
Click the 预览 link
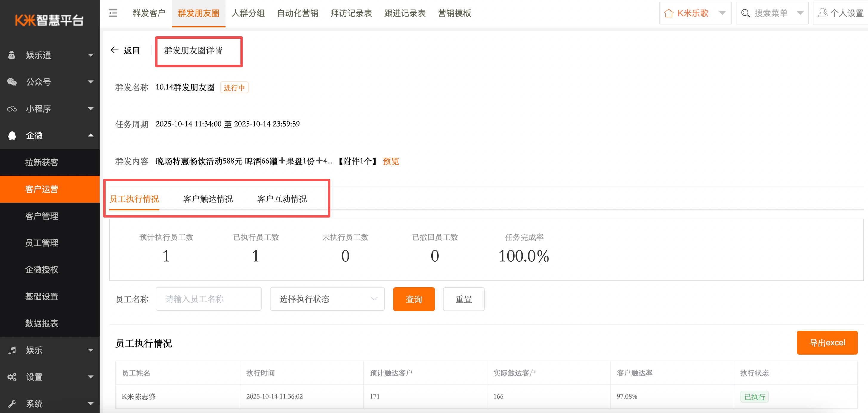[390, 161]
